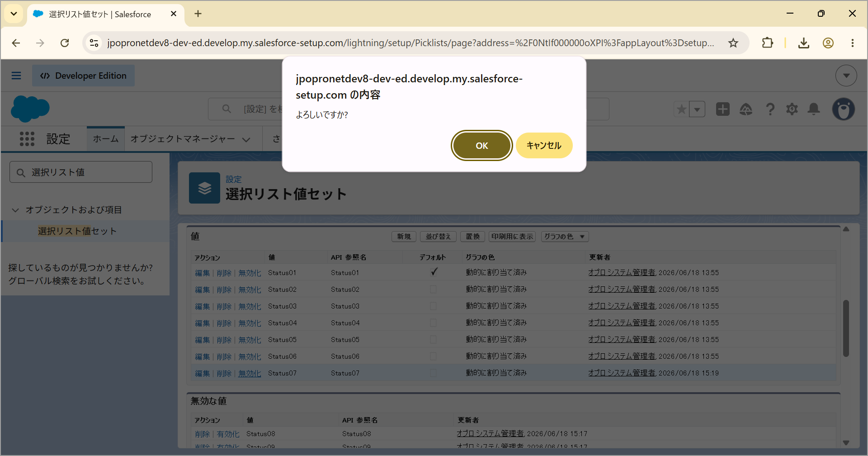
Task: Click 無効化 for Status03
Action: pos(250,306)
